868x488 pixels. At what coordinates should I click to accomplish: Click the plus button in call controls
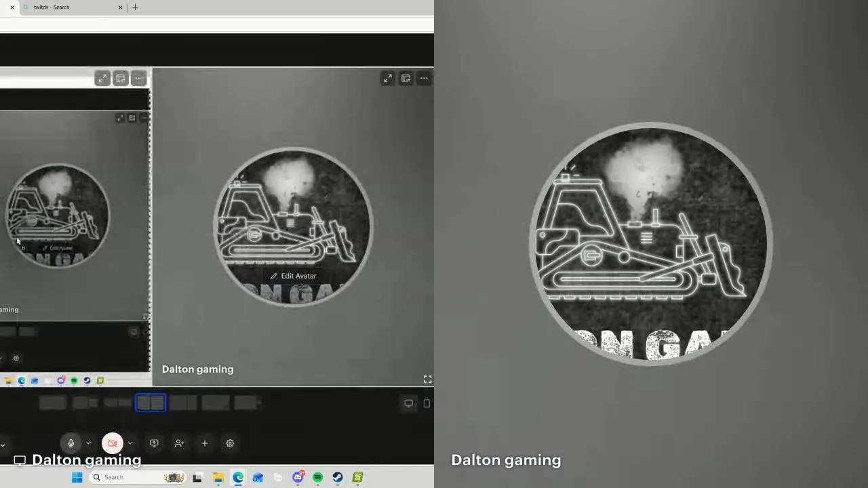pos(205,443)
